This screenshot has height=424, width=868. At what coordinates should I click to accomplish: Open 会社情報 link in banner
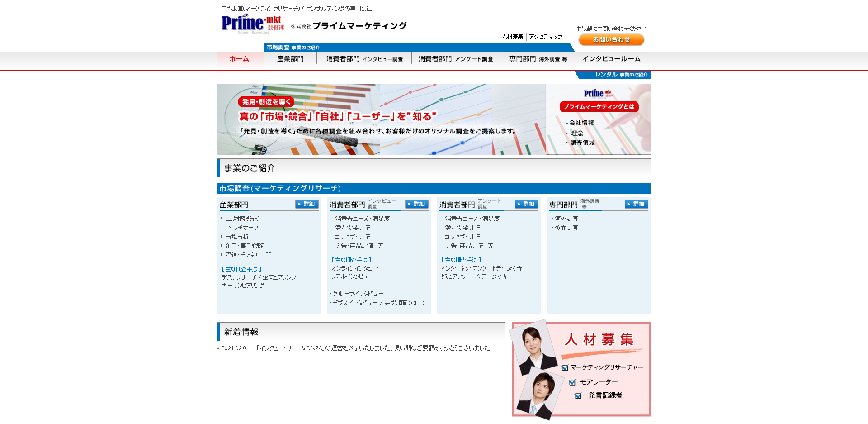coord(581,123)
